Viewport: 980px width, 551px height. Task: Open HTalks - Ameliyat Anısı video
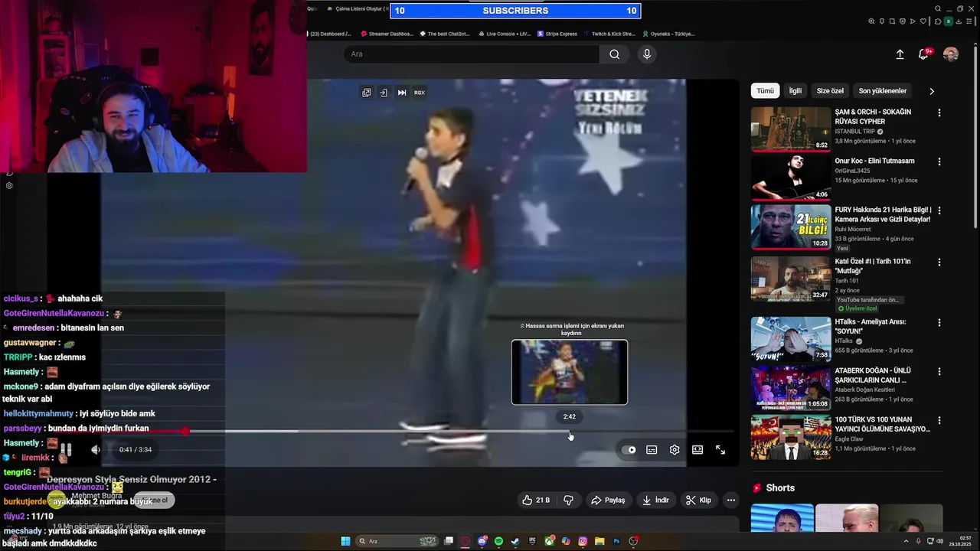790,339
